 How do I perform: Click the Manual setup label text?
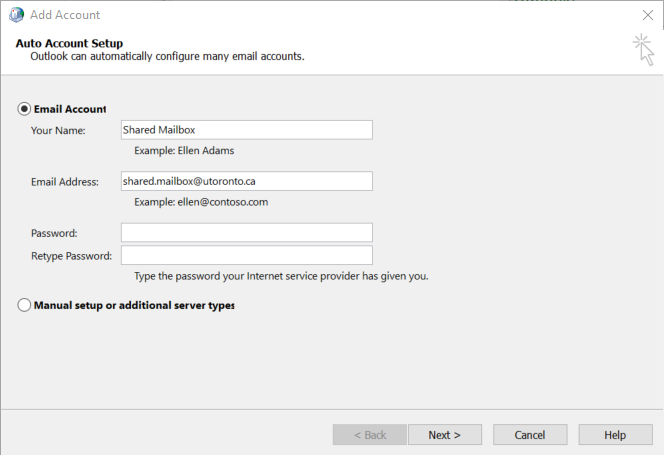click(134, 305)
